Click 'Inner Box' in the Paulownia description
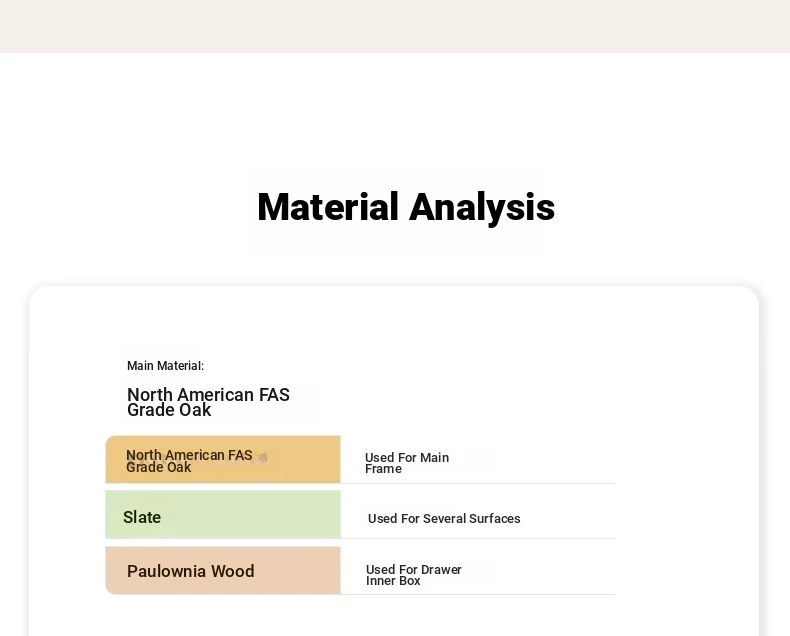The width and height of the screenshot is (790, 636). tap(393, 581)
